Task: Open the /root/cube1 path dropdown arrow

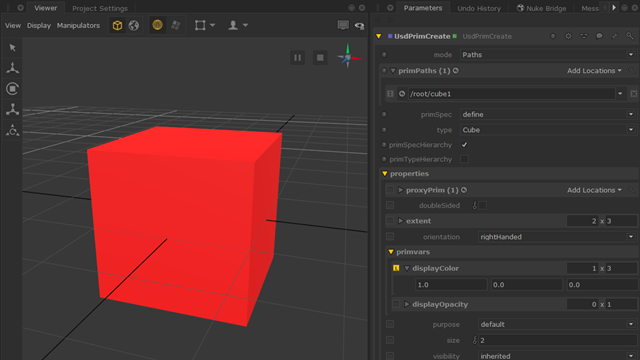Action: [x=620, y=94]
